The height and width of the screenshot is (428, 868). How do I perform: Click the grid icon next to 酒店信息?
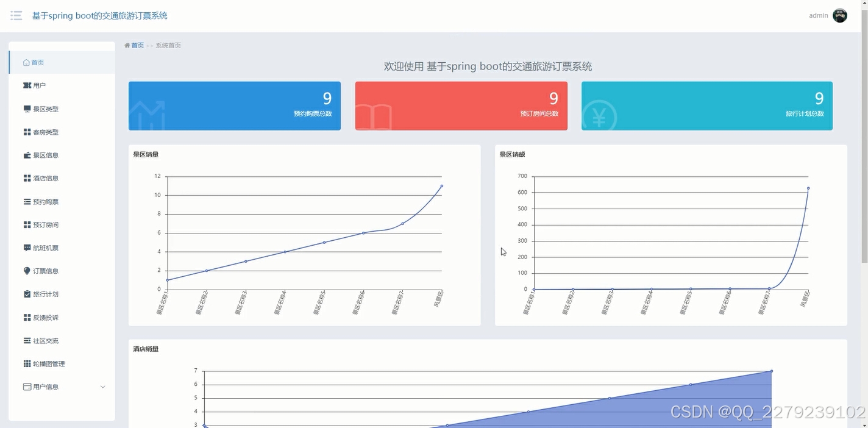point(27,178)
